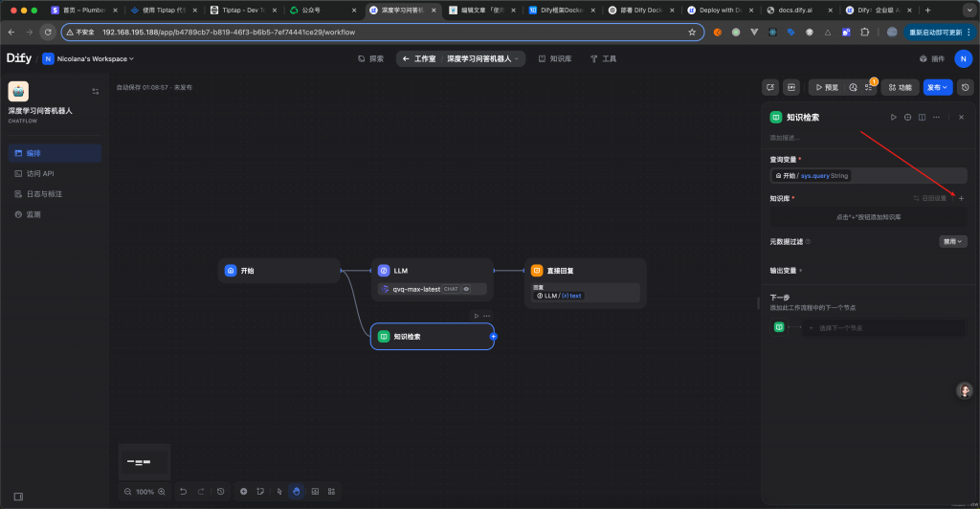
Task: Select the pointer tool in canvas toolbar
Action: point(279,491)
